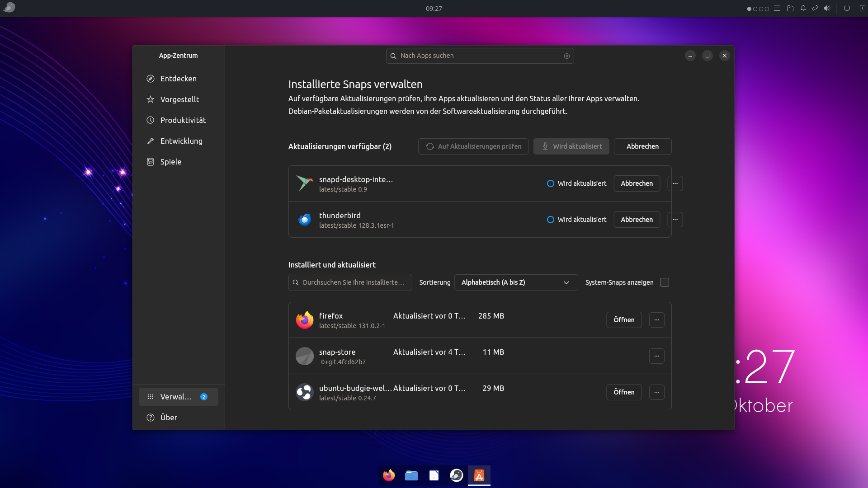868x488 pixels.
Task: Open the Spiele category in sidebar
Action: click(171, 162)
